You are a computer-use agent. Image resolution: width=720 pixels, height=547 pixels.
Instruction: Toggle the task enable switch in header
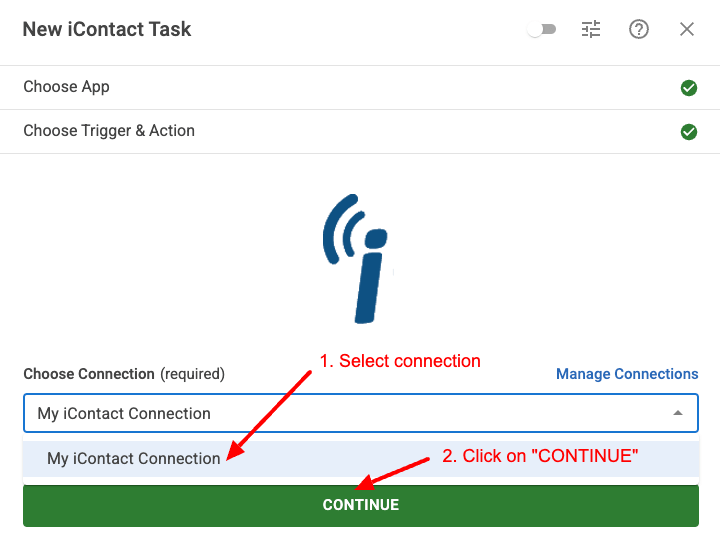point(541,30)
